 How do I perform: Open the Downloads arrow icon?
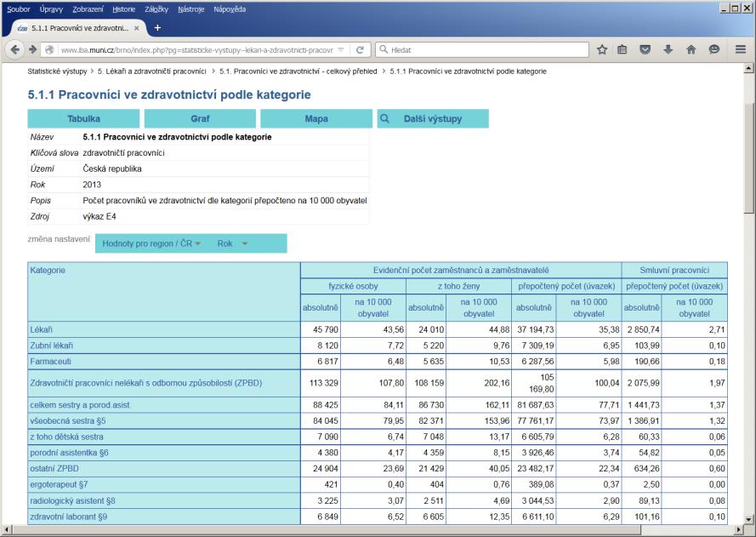pyautogui.click(x=668, y=49)
